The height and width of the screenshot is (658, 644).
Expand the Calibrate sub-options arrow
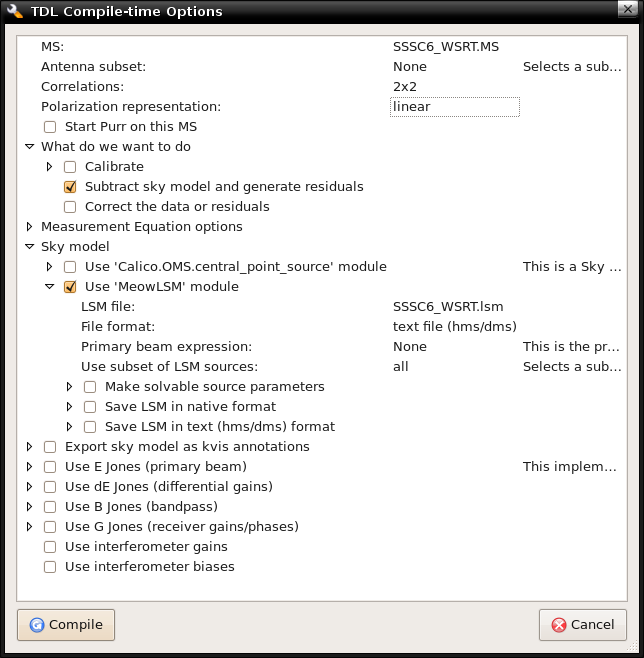coord(49,167)
